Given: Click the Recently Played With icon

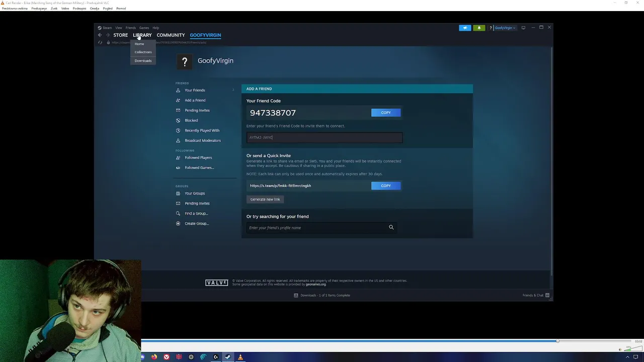Looking at the screenshot, I should tap(178, 130).
